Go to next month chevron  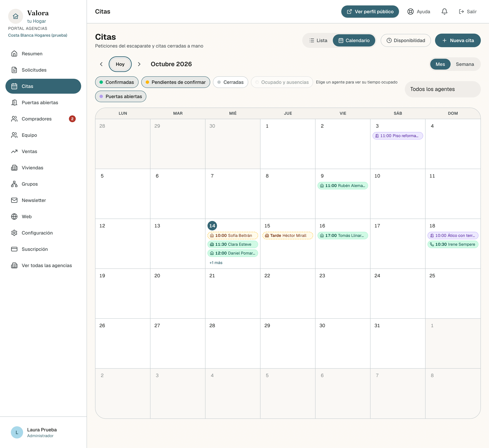[139, 64]
